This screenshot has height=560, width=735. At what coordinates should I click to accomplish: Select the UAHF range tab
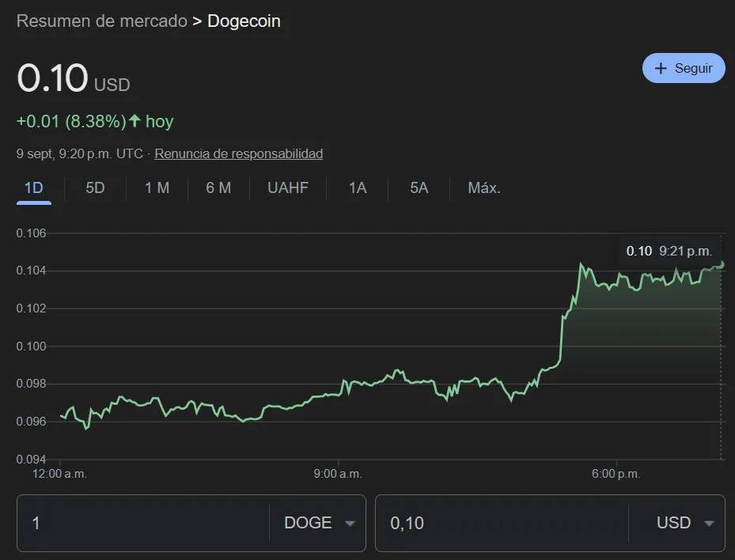(x=288, y=188)
